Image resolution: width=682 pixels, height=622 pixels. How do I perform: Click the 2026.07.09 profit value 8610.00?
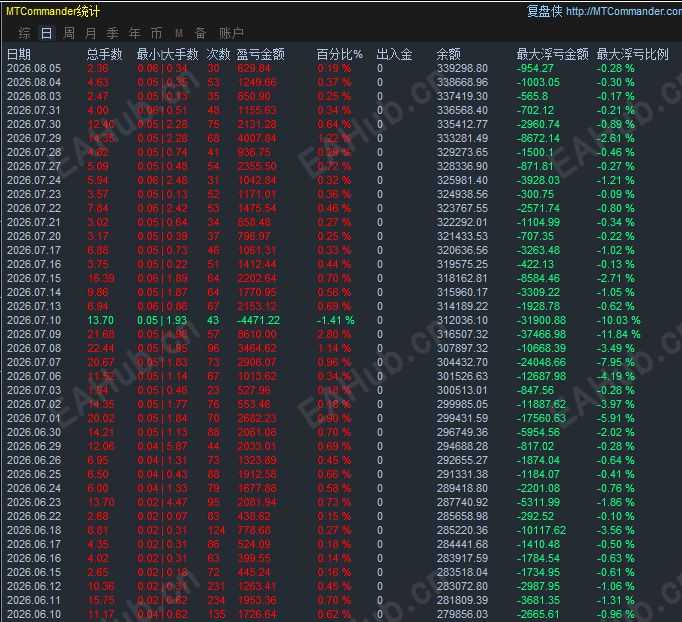pos(257,334)
